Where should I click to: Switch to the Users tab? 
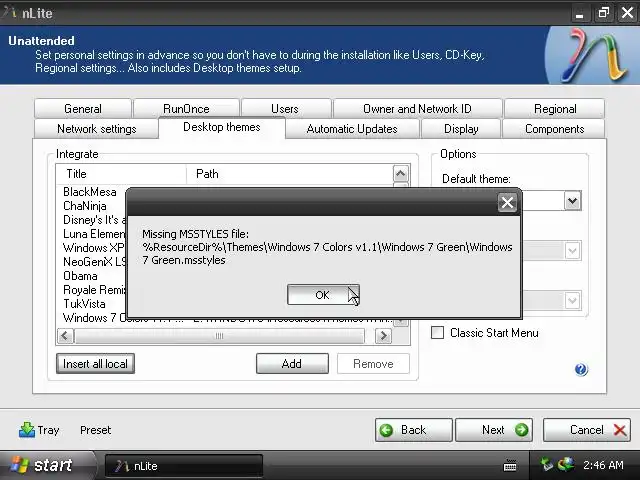pyautogui.click(x=286, y=109)
